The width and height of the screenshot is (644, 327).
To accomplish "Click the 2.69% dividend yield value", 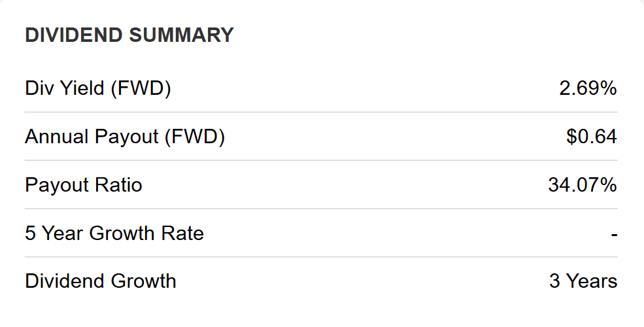I will 588,88.
